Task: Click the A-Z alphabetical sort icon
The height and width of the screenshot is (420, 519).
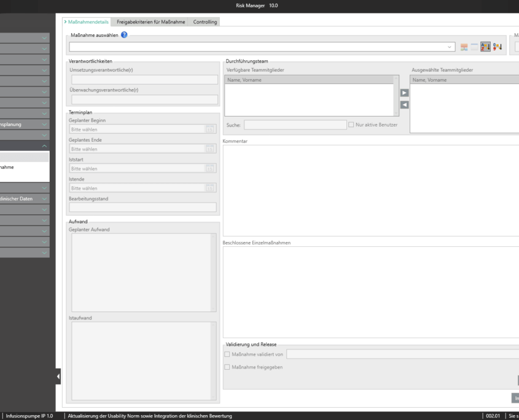Action: click(x=485, y=47)
